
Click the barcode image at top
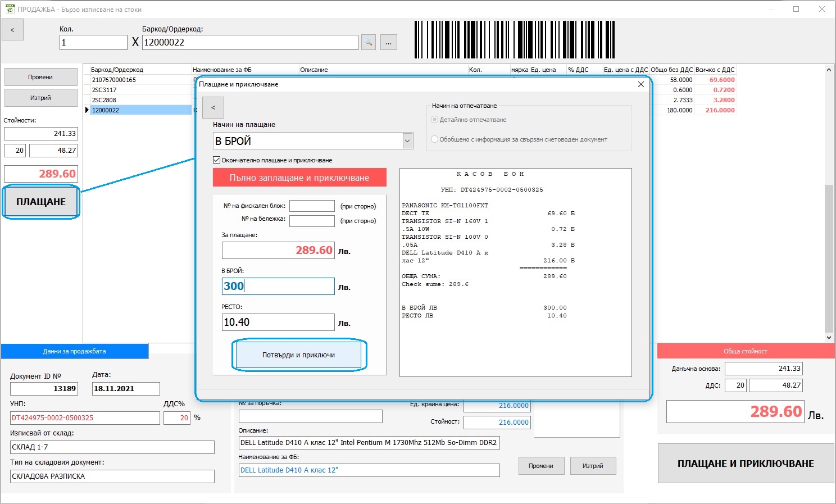[515, 39]
